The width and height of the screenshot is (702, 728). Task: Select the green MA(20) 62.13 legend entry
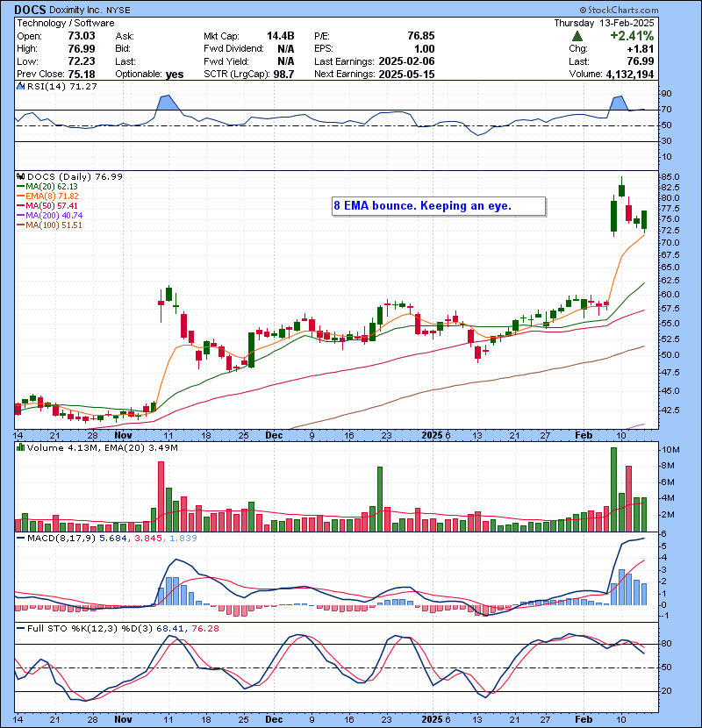47,187
